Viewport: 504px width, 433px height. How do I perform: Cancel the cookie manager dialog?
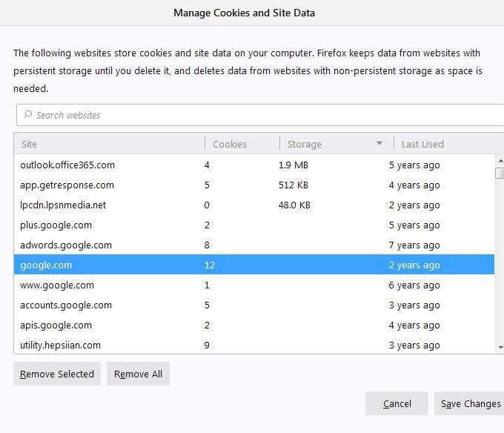pyautogui.click(x=397, y=403)
